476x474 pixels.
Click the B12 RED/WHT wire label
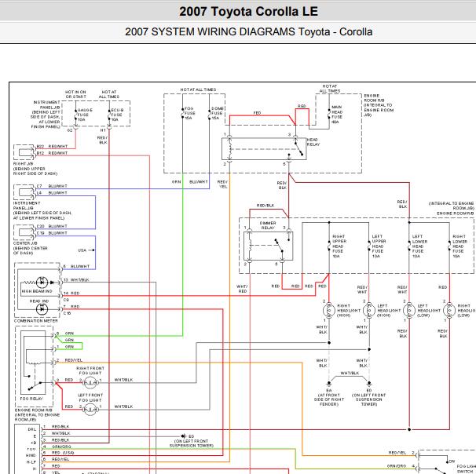tap(52, 153)
